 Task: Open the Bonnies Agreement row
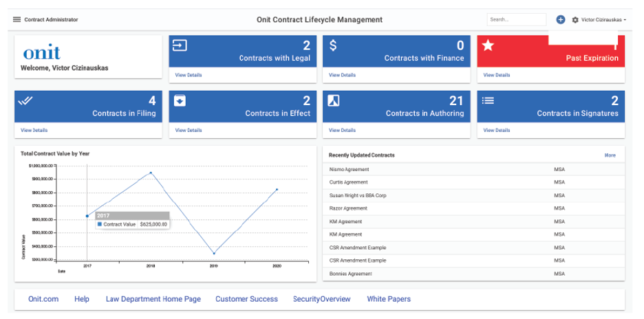click(473, 274)
